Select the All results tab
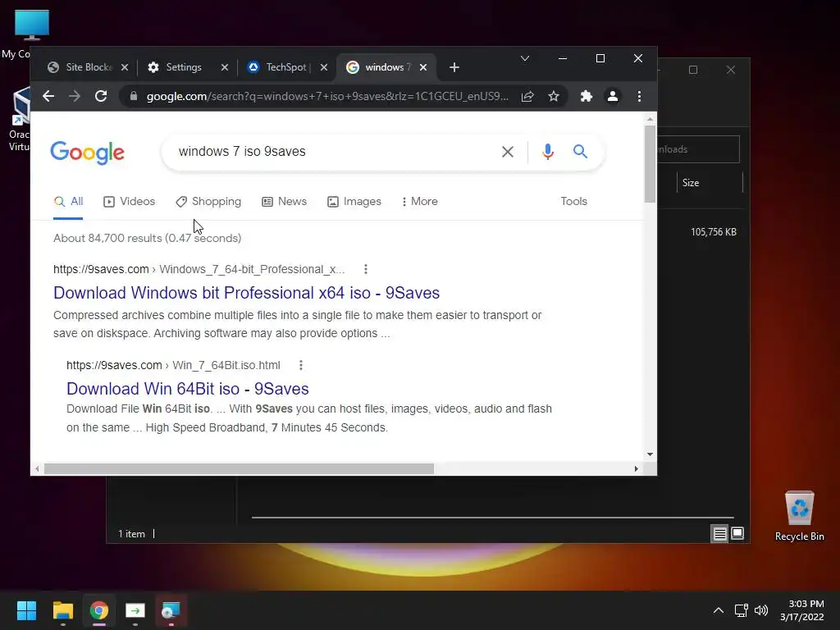The image size is (840, 630). [69, 202]
